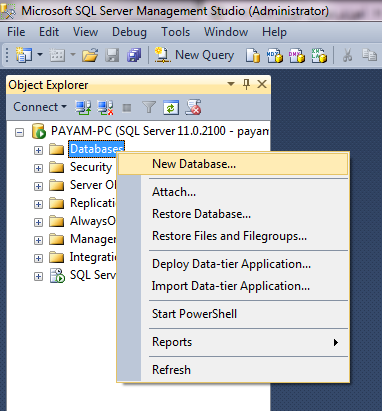Close the Object Explorer panel
Screen dimensions: 382x411
click(x=262, y=84)
